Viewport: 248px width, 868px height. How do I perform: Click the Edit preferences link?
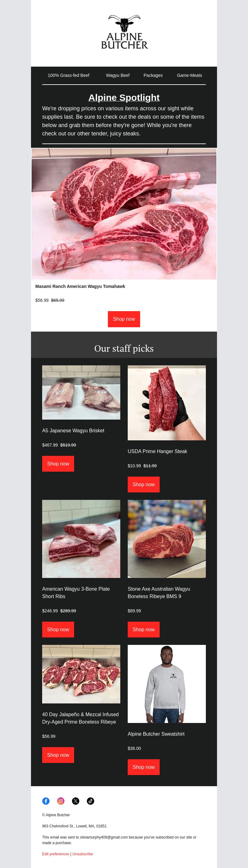tap(55, 854)
